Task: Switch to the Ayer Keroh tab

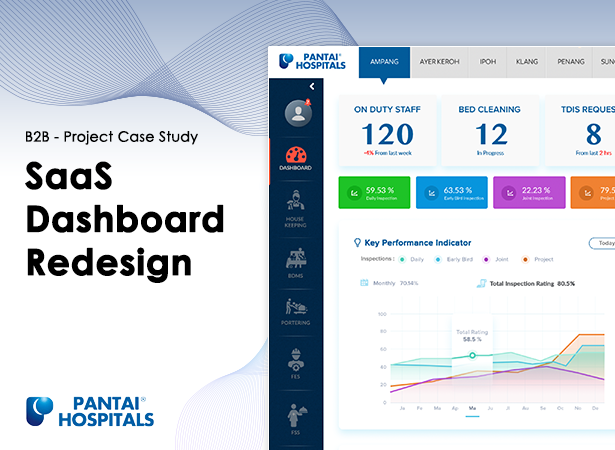Action: 439,61
